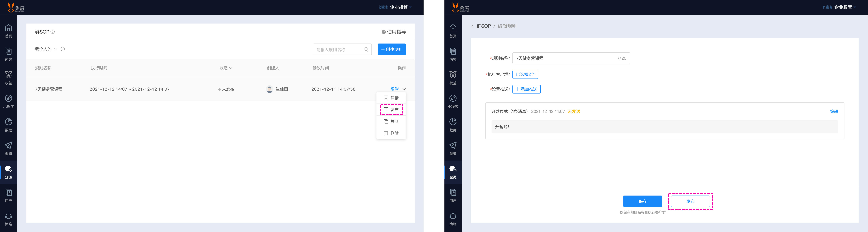Image resolution: width=868 pixels, height=232 pixels.
Task: Select 复制 from the row menu
Action: (391, 122)
